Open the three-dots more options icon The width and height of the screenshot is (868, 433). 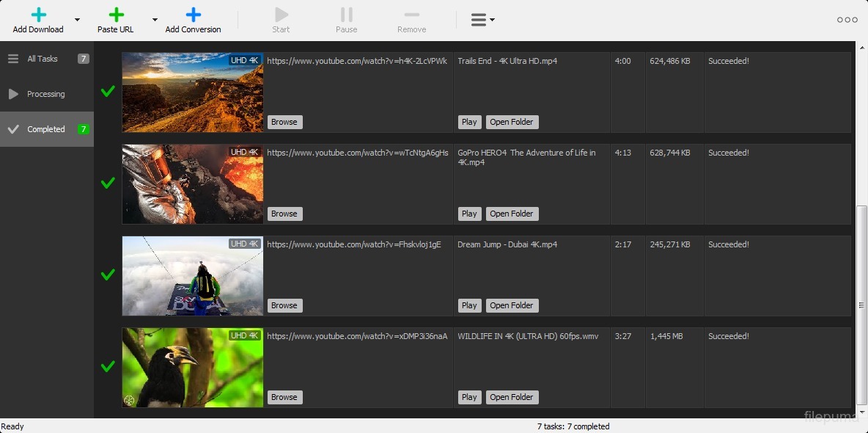pyautogui.click(x=847, y=20)
